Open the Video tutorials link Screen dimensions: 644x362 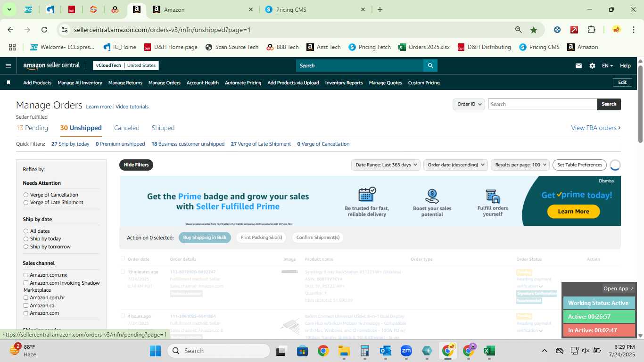pyautogui.click(x=132, y=107)
